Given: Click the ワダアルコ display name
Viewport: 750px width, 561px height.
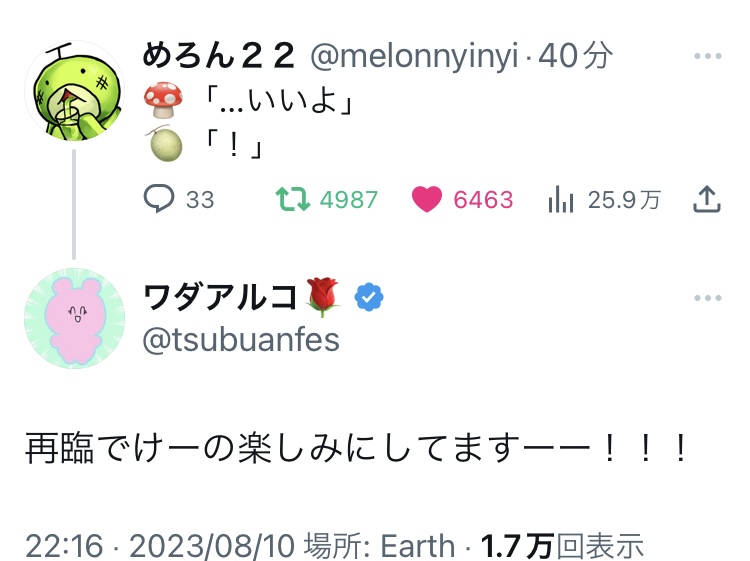Looking at the screenshot, I should click(221, 297).
